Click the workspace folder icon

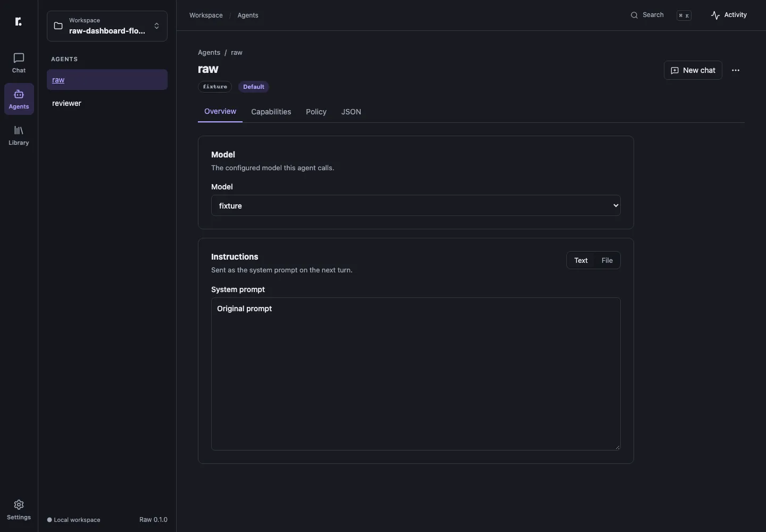(x=59, y=26)
